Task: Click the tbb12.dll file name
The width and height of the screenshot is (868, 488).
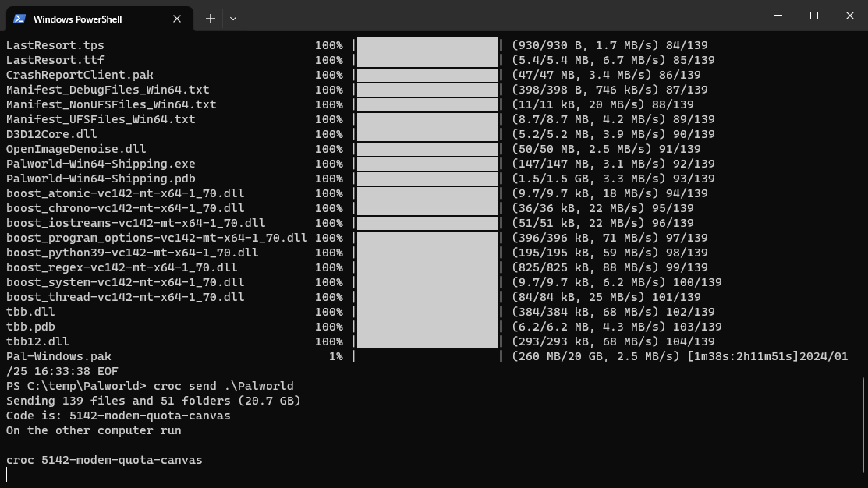Action: point(37,342)
